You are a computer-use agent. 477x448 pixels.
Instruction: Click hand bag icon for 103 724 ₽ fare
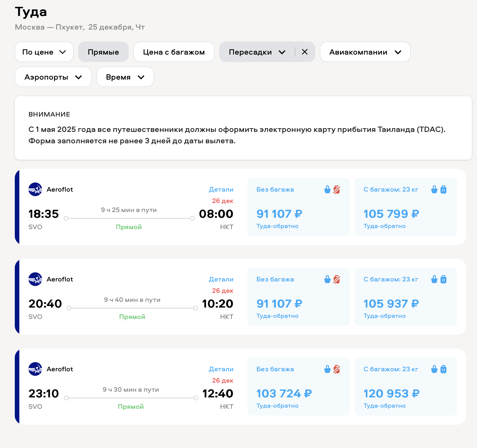327,369
